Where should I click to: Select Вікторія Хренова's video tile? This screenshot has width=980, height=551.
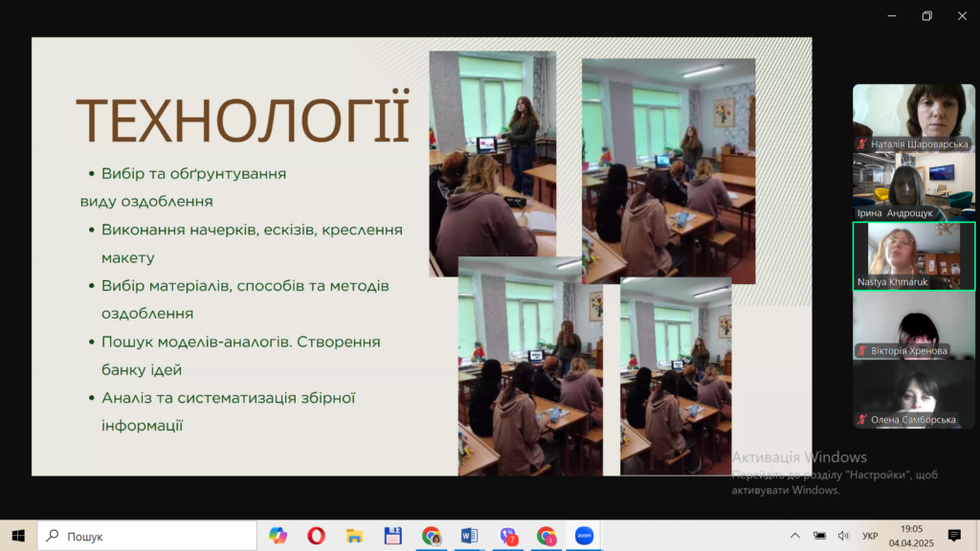click(x=913, y=324)
